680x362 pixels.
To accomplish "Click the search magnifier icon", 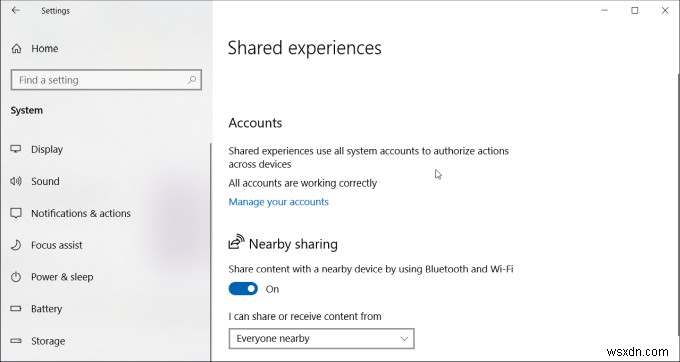I will coord(192,80).
